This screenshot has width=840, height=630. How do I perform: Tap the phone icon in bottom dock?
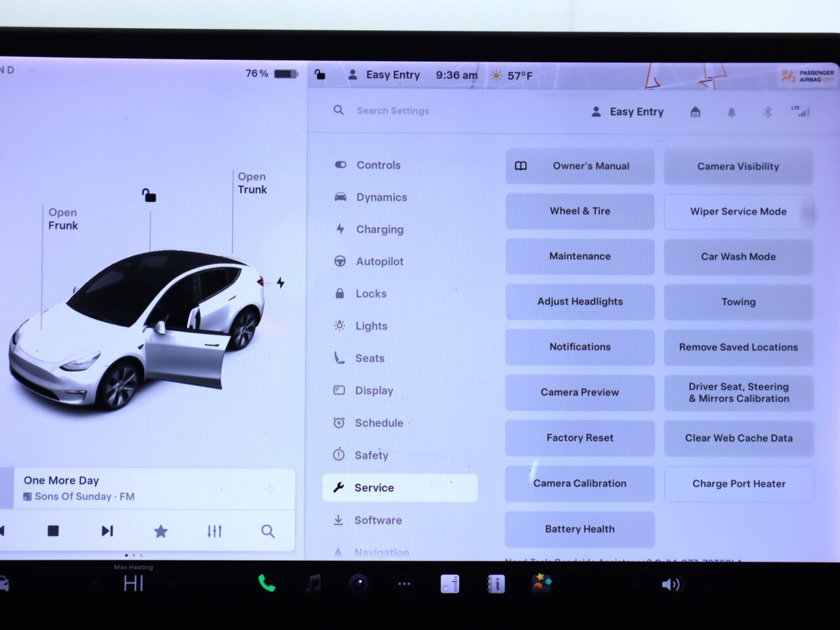tap(266, 583)
